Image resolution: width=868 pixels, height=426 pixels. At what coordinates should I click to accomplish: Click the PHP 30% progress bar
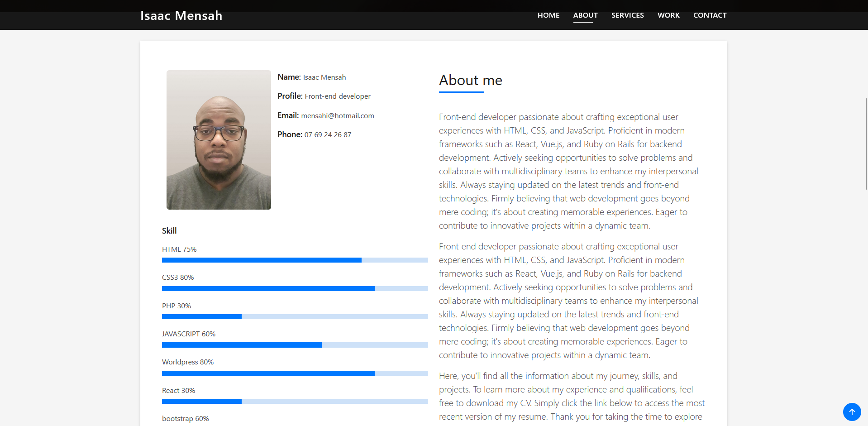tap(295, 317)
